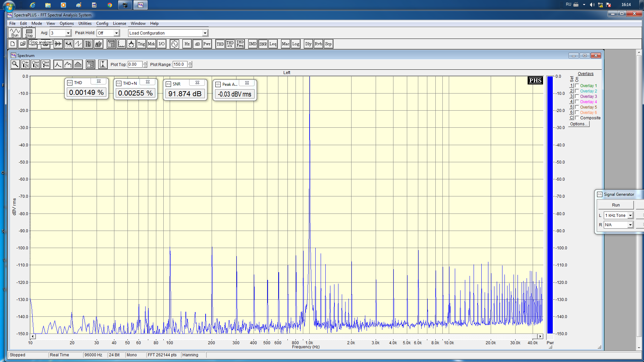
Task: Select the magnifier zoom tool in Spectrum
Action: point(15,64)
